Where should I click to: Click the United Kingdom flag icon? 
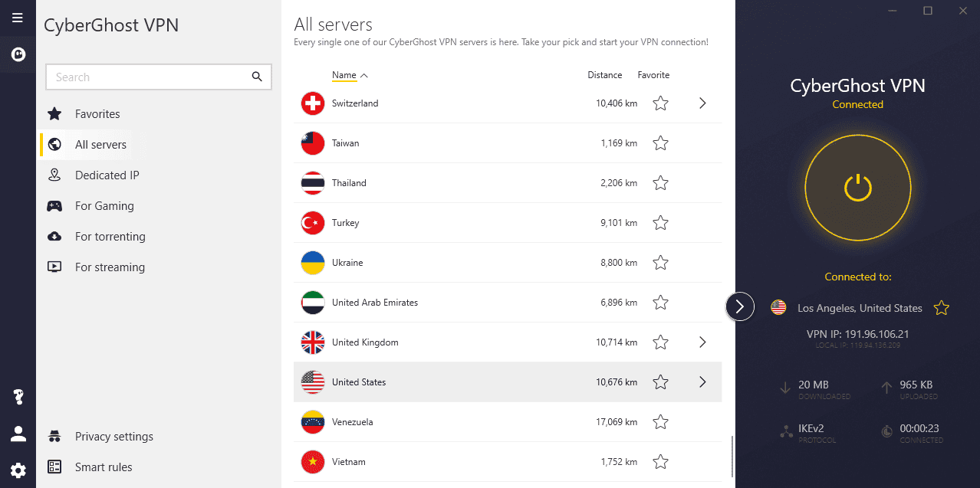point(313,342)
